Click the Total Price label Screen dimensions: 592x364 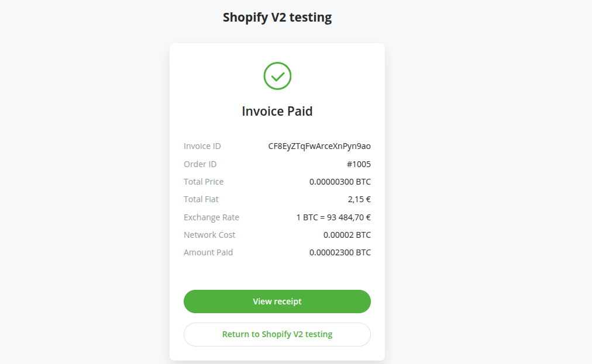click(x=204, y=182)
